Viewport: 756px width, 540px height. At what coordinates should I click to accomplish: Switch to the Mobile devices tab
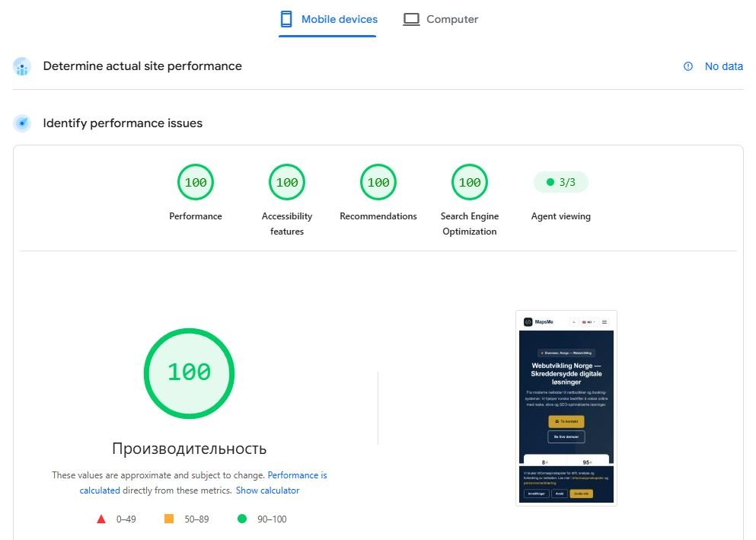328,19
